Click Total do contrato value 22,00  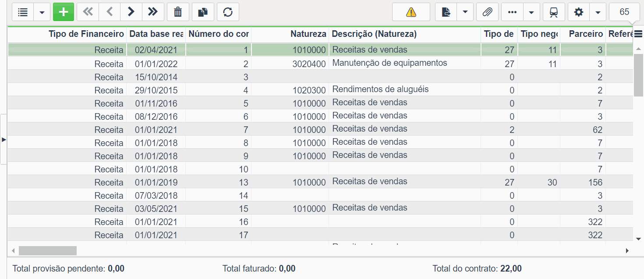point(511,268)
